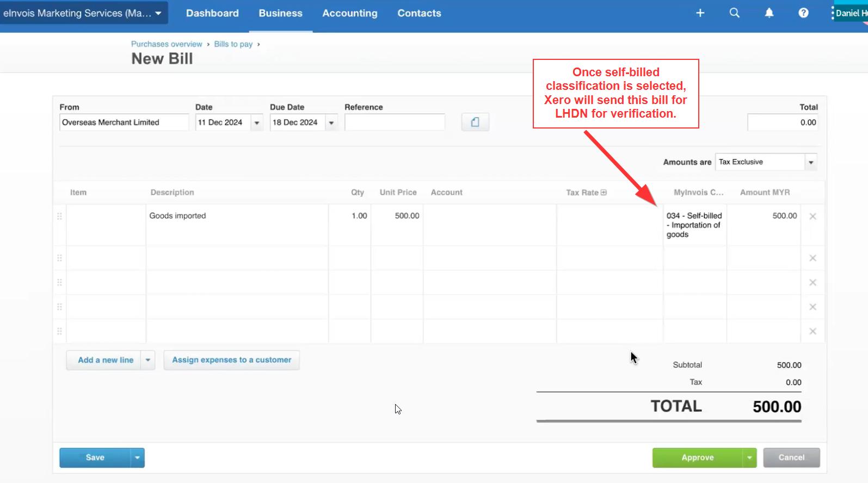
Task: Click the Tax Rate column plus icon
Action: click(x=604, y=192)
